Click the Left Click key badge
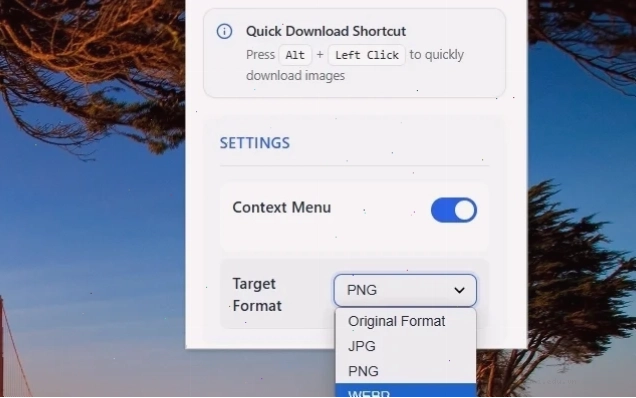 coord(367,55)
